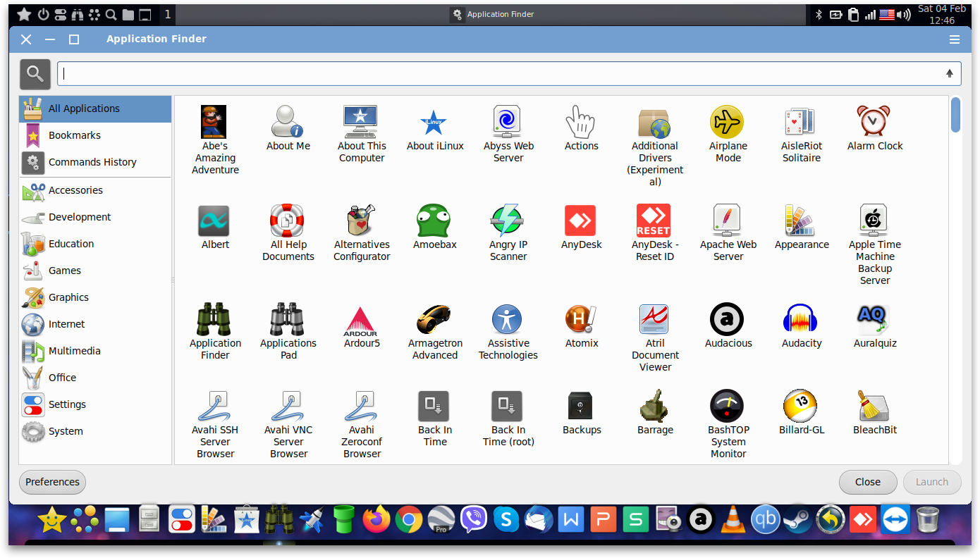This screenshot has height=558, width=980.
Task: Select the Games category
Action: [95, 271]
